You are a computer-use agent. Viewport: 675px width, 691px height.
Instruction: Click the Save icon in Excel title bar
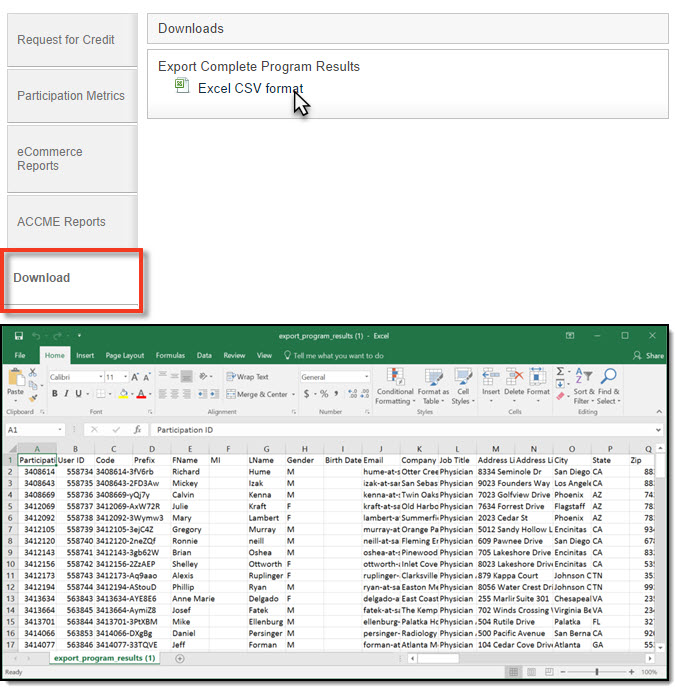(x=19, y=336)
